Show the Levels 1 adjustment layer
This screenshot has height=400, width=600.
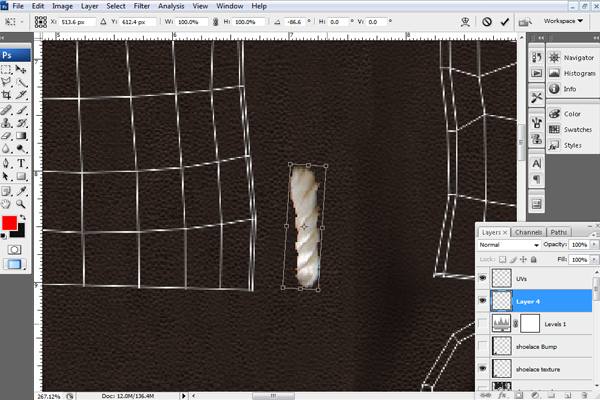click(x=483, y=323)
